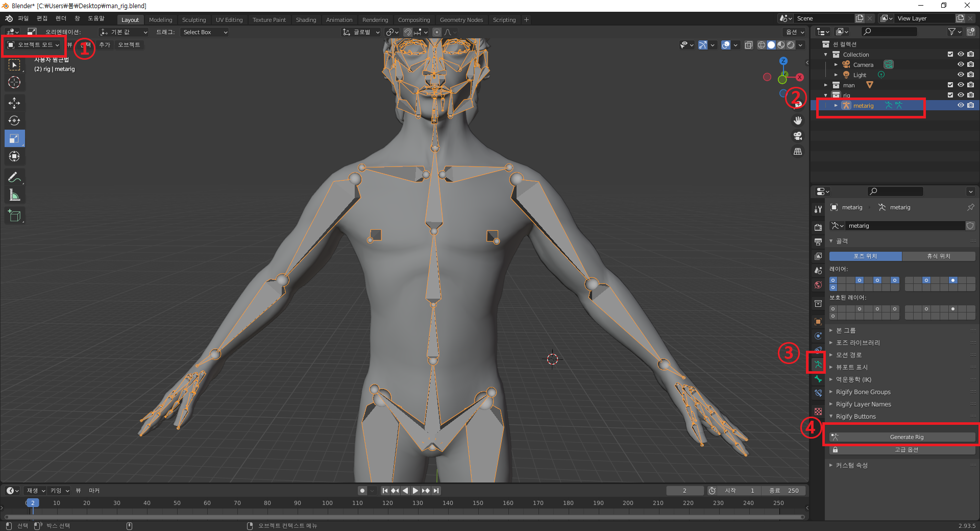
Task: Expand the man collection
Action: tap(826, 85)
